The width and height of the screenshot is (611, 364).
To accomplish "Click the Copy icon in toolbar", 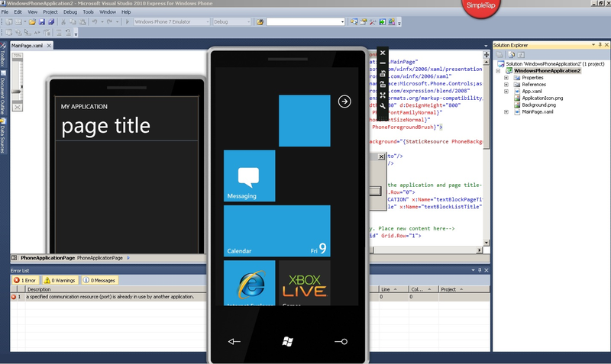I will [73, 22].
